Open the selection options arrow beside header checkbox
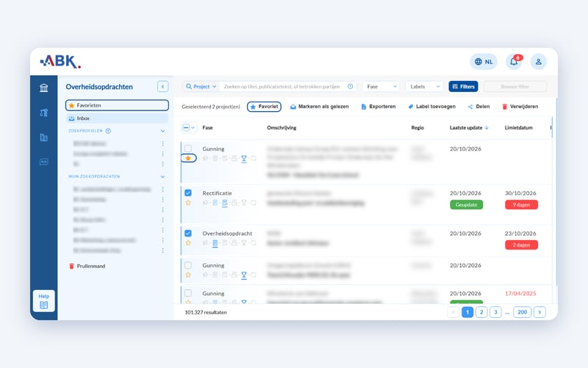The width and height of the screenshot is (588, 368). click(x=193, y=127)
